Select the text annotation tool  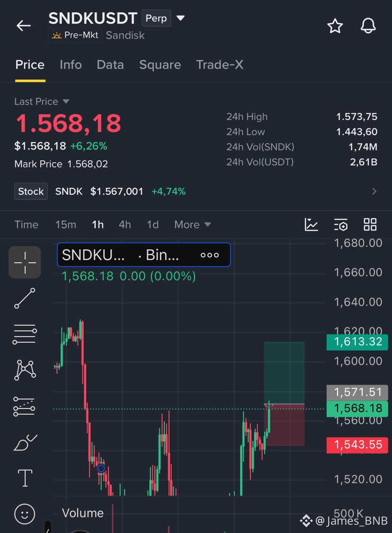pyautogui.click(x=25, y=478)
